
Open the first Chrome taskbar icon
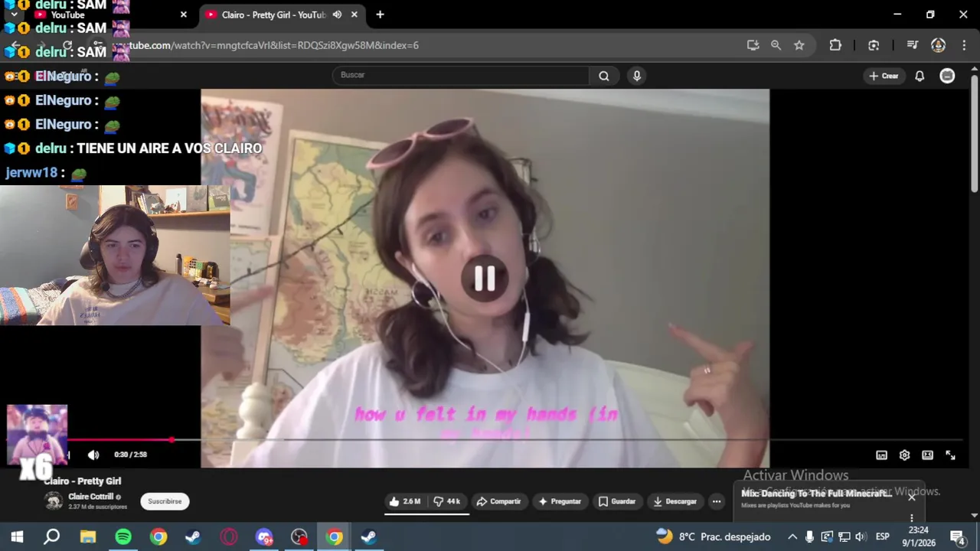tap(158, 536)
